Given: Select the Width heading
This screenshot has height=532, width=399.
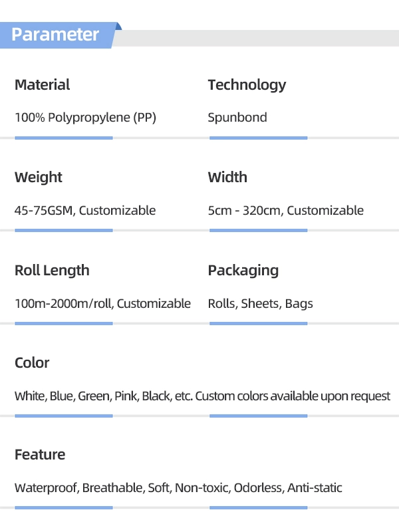Looking at the screenshot, I should pos(227,177).
